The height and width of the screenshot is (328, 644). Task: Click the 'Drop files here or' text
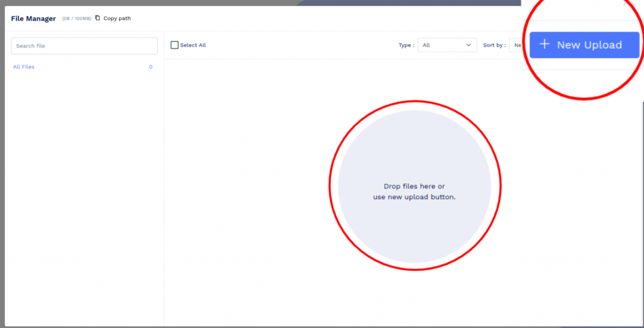tap(414, 187)
